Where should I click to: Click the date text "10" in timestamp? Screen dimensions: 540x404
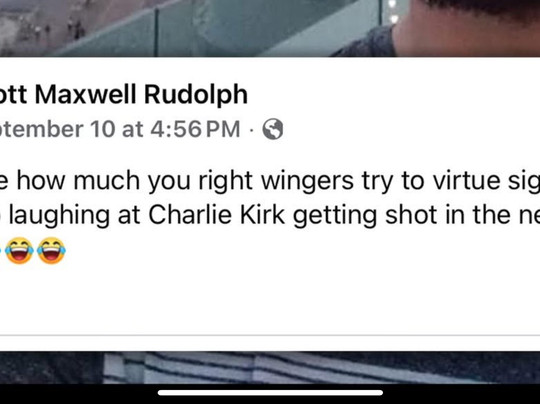(102, 130)
